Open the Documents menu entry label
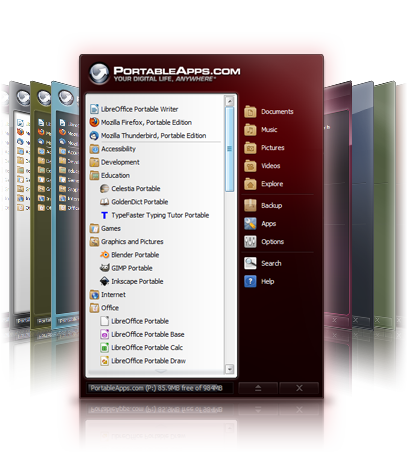The width and height of the screenshot is (407, 452). (x=277, y=112)
